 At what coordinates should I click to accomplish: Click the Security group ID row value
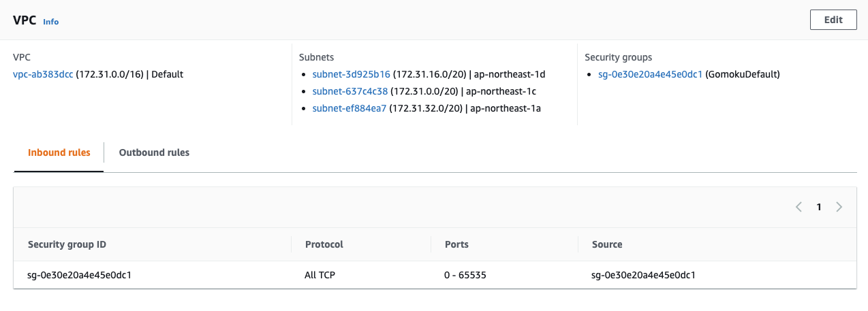tap(79, 276)
